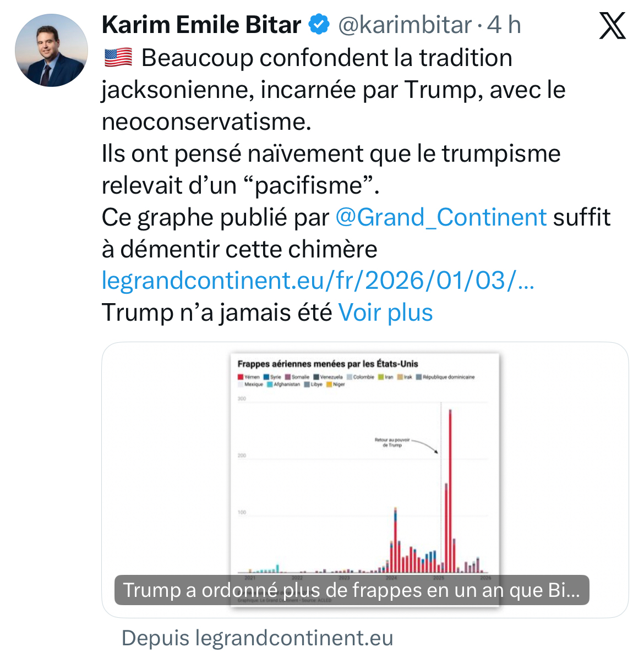Click the Niger orange legend swatch
Viewport: 644px width, 653px height.
(x=329, y=385)
